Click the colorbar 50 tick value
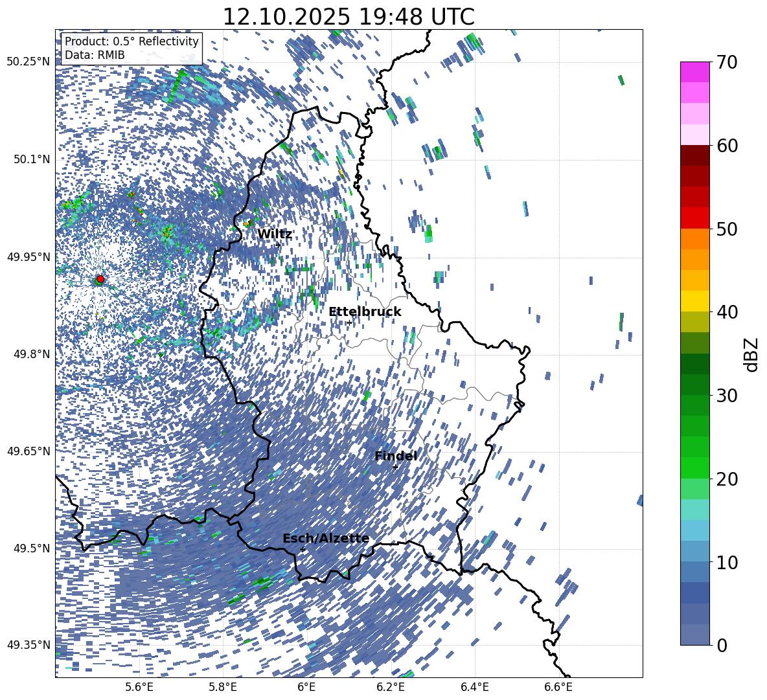The width and height of the screenshot is (767, 700). 726,229
